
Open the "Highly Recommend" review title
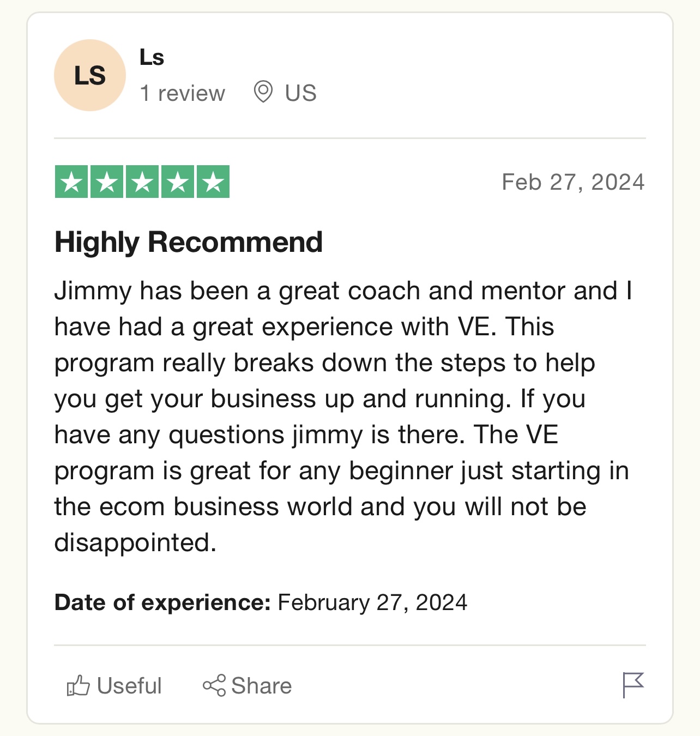pyautogui.click(x=189, y=242)
